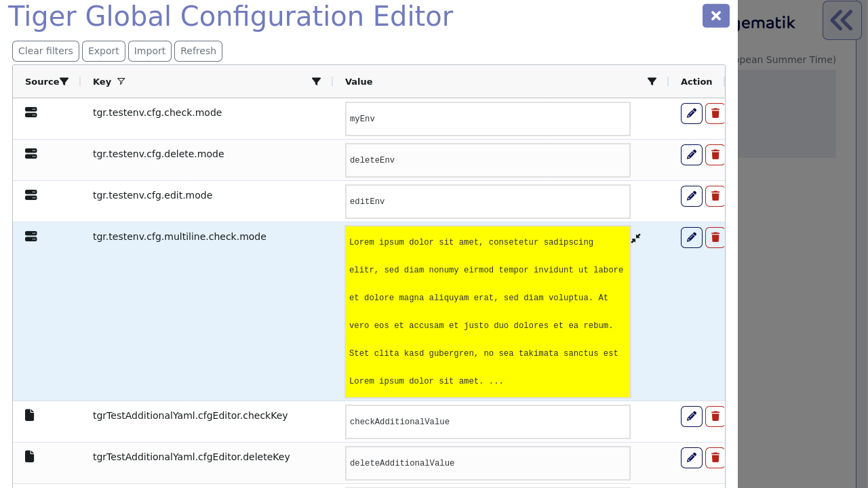
Task: Open the Key column filter menu
Action: [316, 81]
